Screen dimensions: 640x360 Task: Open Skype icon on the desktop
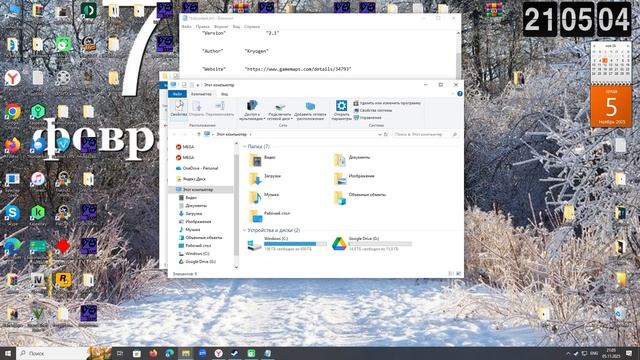(13, 213)
